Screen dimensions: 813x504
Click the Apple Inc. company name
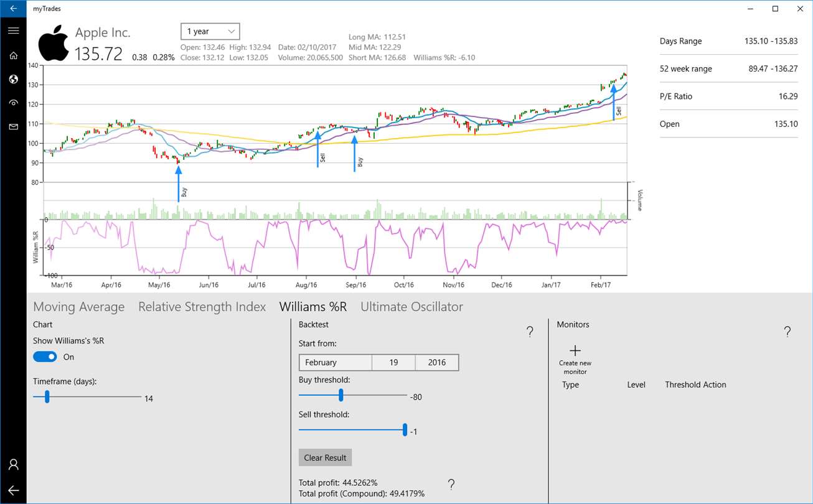103,32
